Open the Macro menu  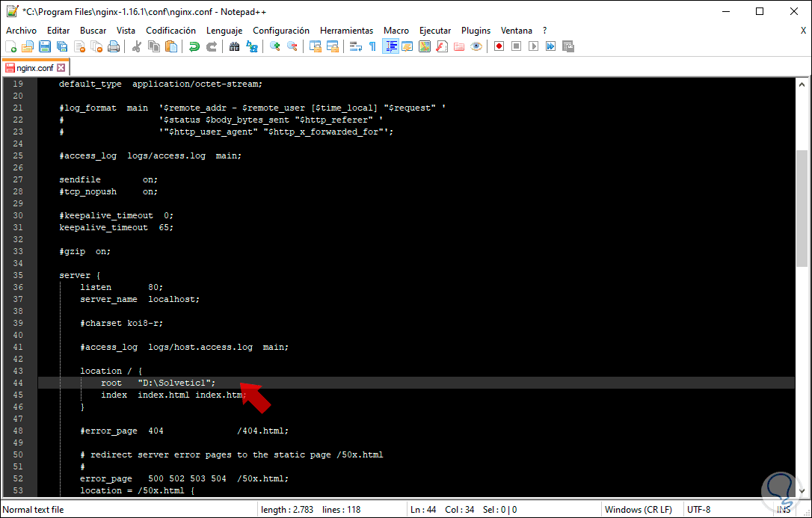click(396, 31)
